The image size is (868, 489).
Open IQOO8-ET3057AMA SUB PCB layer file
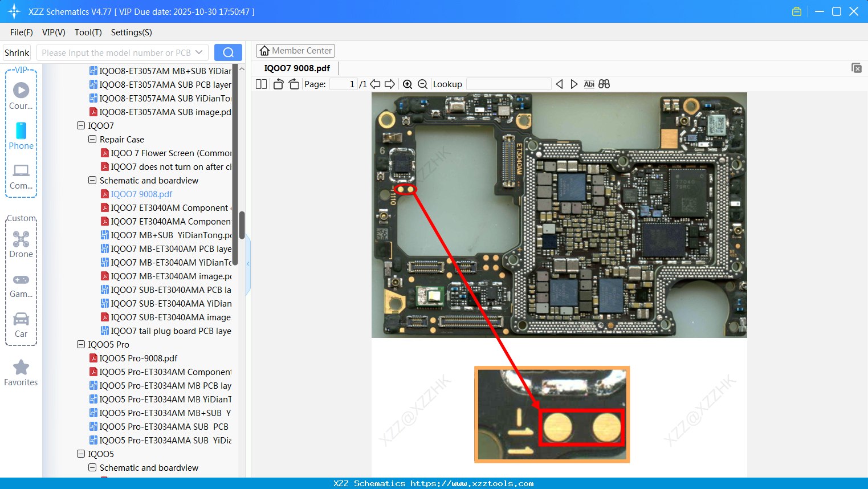tap(160, 84)
